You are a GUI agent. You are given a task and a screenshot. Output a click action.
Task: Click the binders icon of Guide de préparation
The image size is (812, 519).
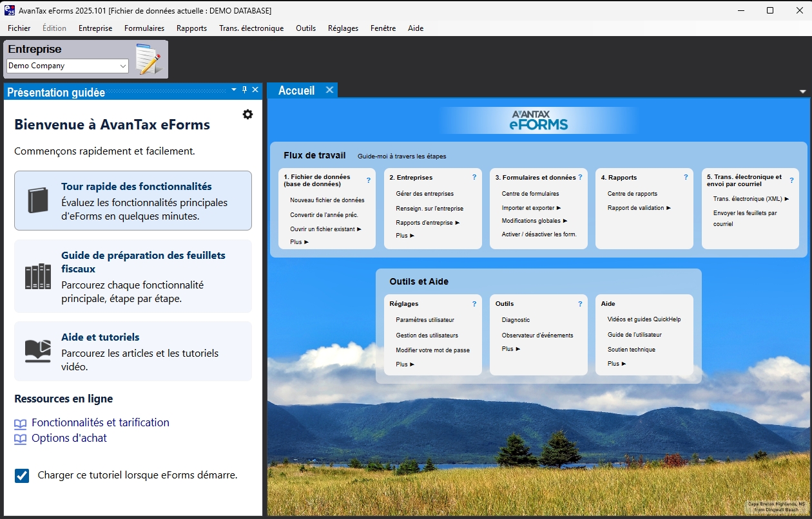[x=38, y=276]
